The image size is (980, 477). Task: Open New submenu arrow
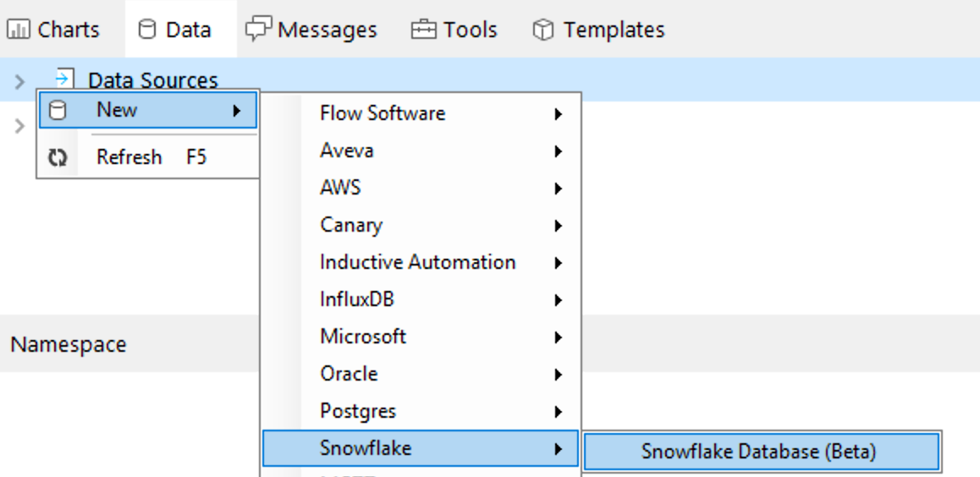(x=236, y=111)
